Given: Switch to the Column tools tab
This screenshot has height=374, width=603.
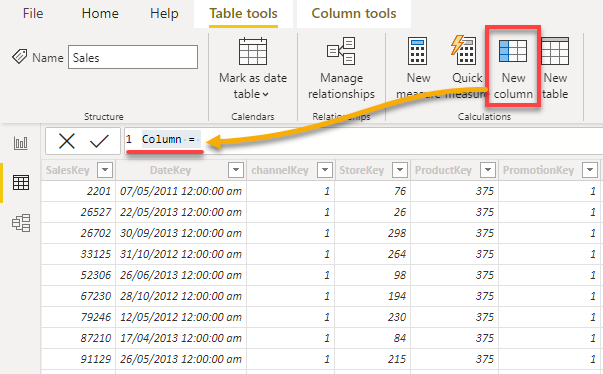Looking at the screenshot, I should click(x=354, y=13).
